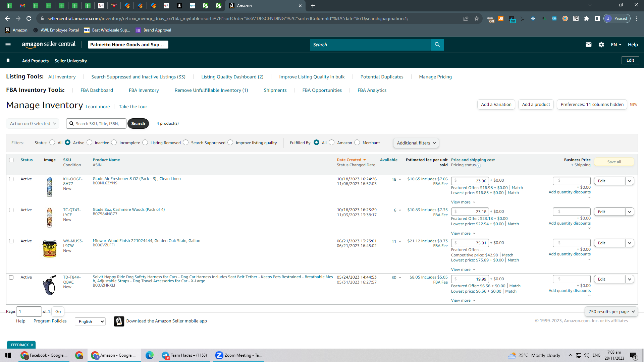This screenshot has width=644, height=362.
Task: Open Listing Quality Dashboard (2)
Action: pyautogui.click(x=232, y=77)
